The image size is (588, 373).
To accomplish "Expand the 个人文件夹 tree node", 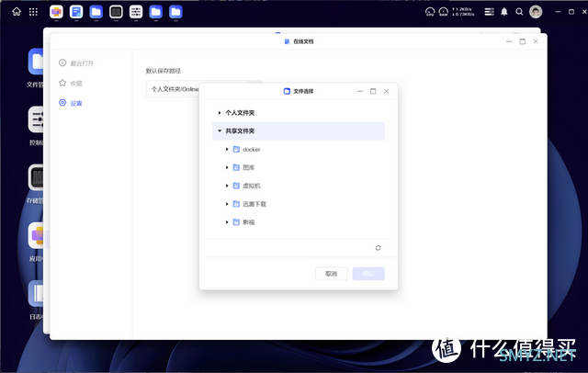I will pos(220,112).
